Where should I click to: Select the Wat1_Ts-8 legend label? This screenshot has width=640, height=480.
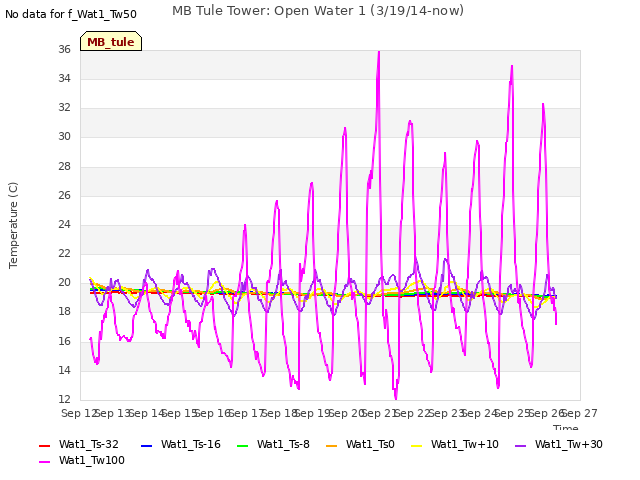pyautogui.click(x=283, y=444)
